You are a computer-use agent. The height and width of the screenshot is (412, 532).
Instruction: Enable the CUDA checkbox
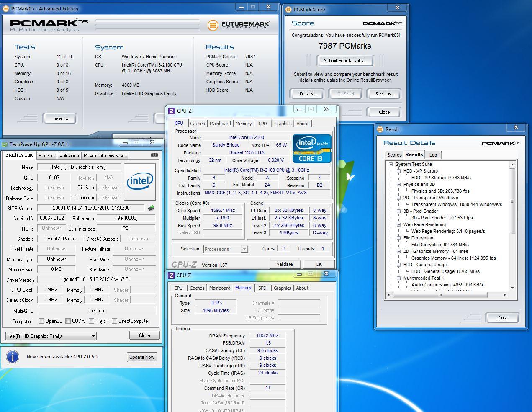click(x=68, y=321)
